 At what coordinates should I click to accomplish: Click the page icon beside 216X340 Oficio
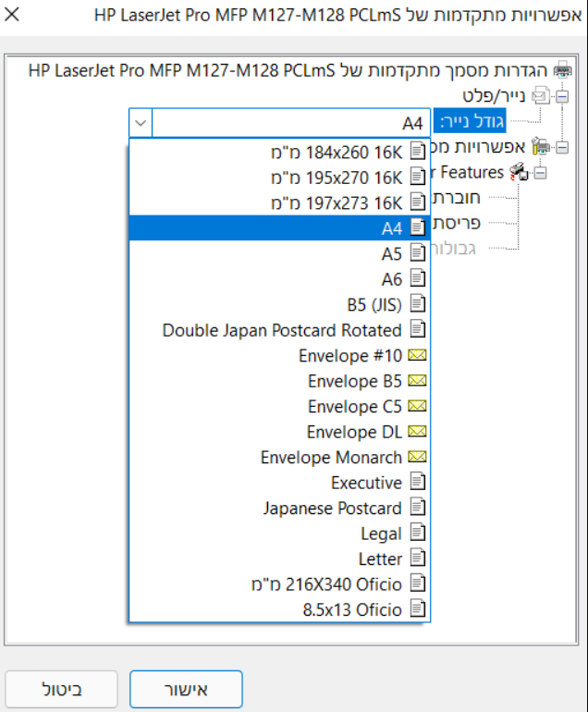coord(418,583)
